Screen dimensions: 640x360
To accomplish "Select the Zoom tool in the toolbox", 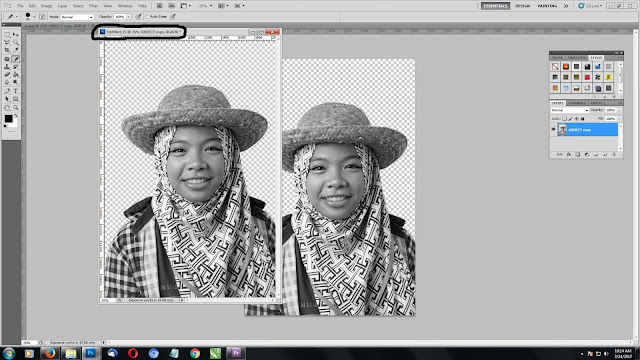I will [16, 108].
